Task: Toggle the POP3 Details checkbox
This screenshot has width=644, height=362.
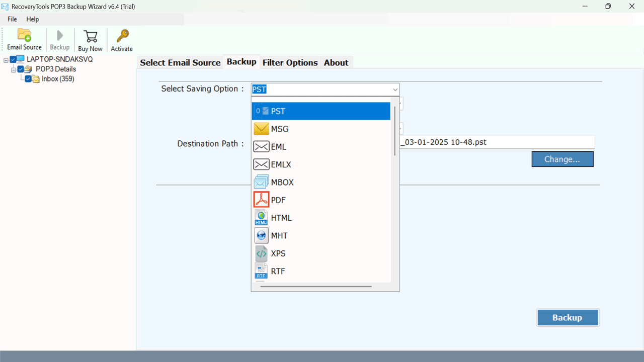Action: click(21, 69)
